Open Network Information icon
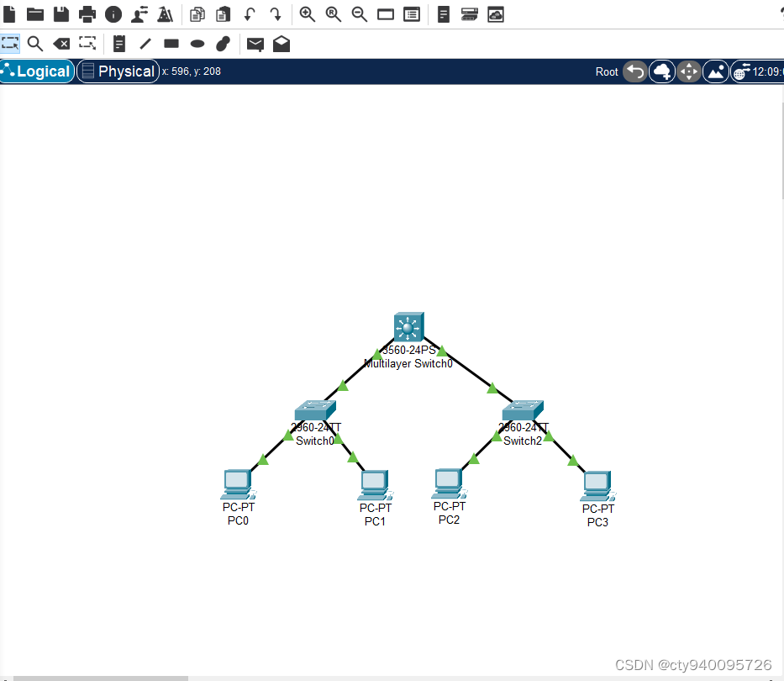 pos(113,14)
